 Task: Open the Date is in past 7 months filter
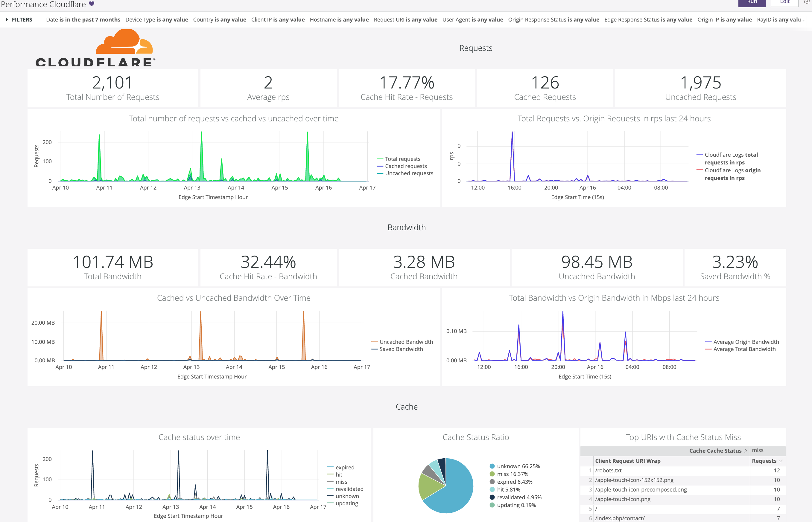83,20
